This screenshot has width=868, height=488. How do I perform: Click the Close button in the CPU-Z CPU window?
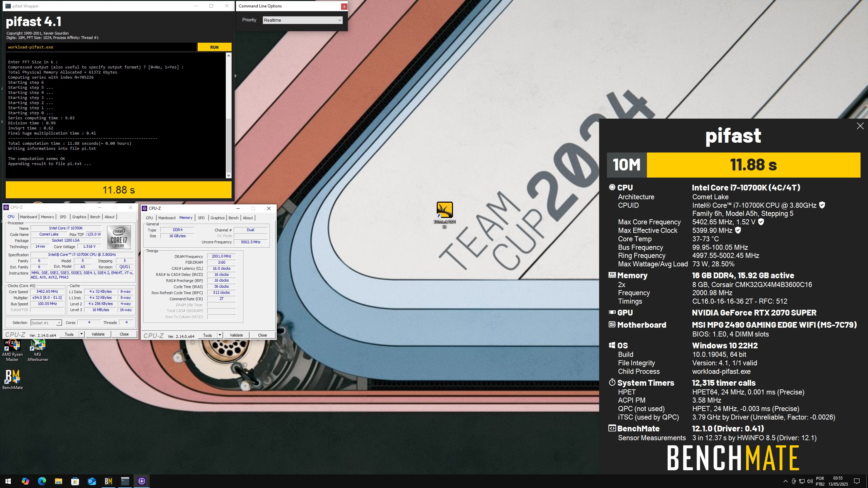124,334
